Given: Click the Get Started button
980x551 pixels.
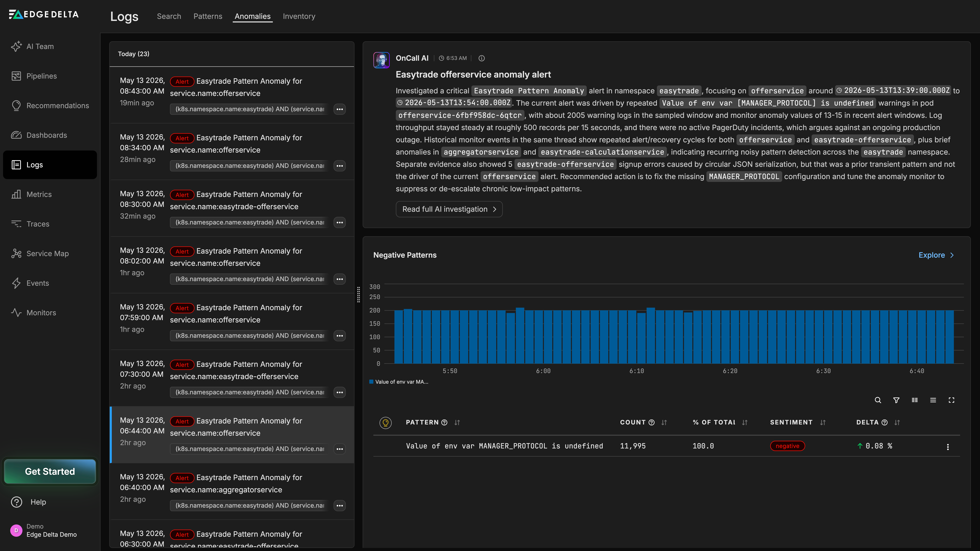Looking at the screenshot, I should pyautogui.click(x=50, y=472).
